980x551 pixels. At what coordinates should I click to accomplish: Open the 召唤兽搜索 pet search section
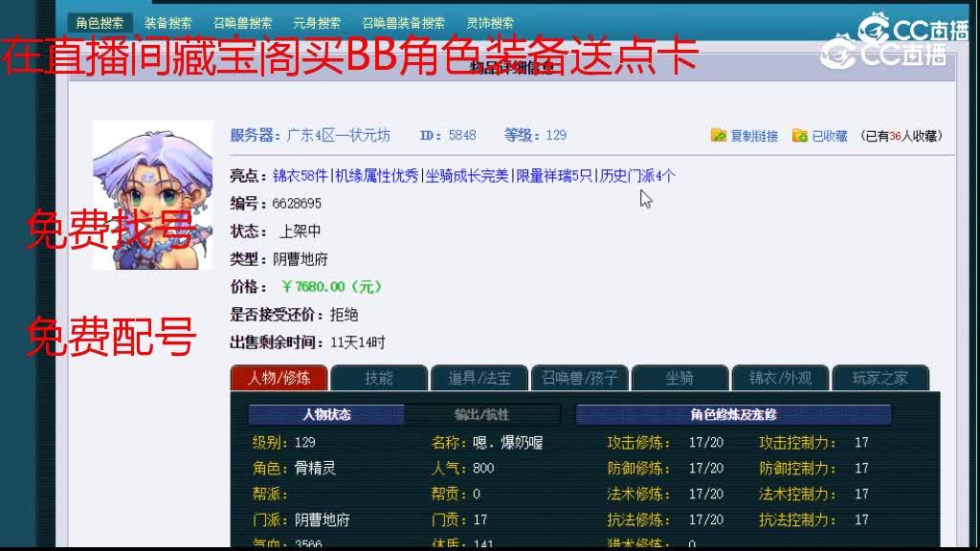coord(243,21)
